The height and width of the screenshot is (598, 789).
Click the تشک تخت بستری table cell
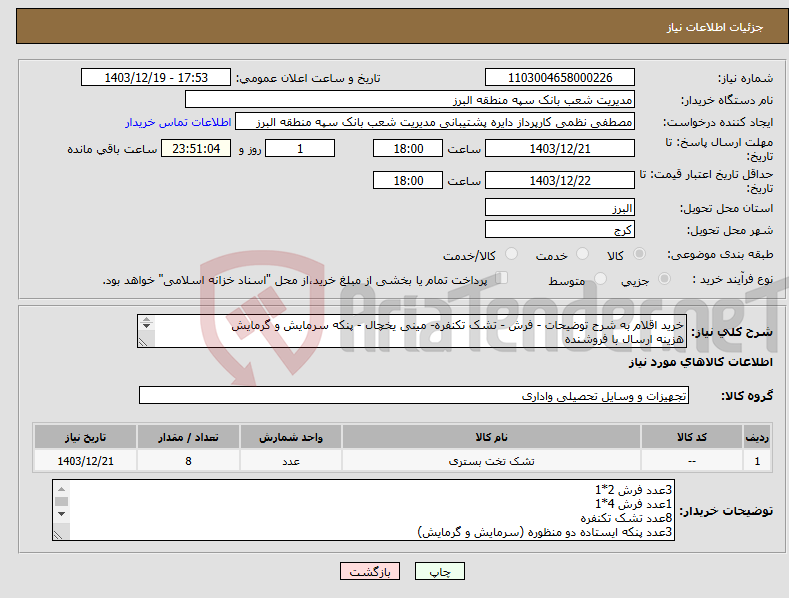tap(492, 461)
